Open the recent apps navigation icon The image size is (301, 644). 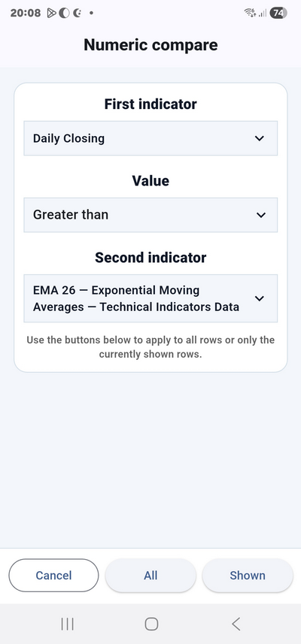click(x=67, y=624)
